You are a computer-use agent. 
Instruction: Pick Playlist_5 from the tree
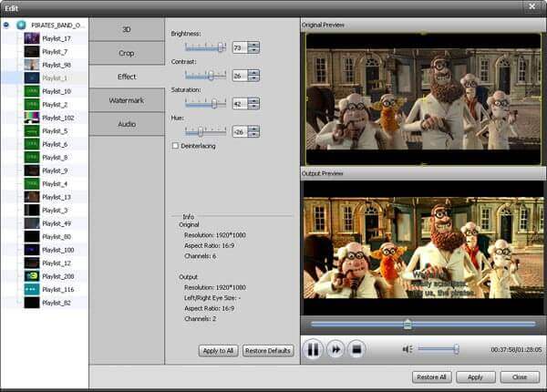pyautogui.click(x=55, y=130)
